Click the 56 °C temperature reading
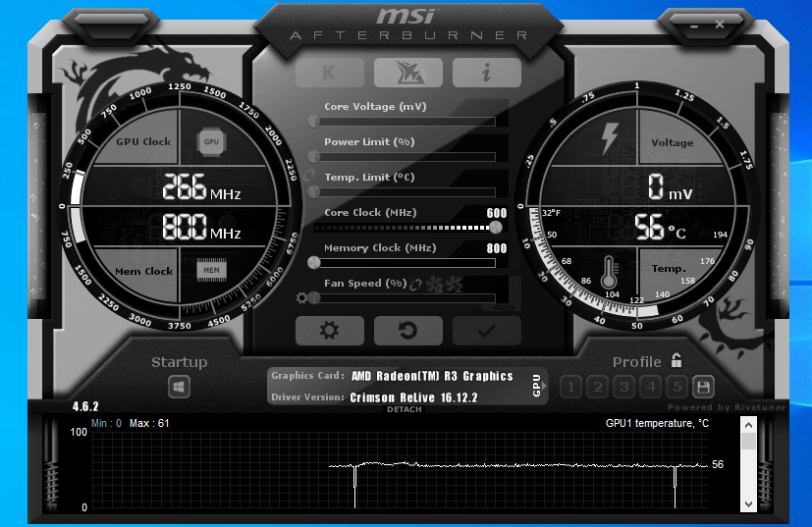 [x=660, y=228]
